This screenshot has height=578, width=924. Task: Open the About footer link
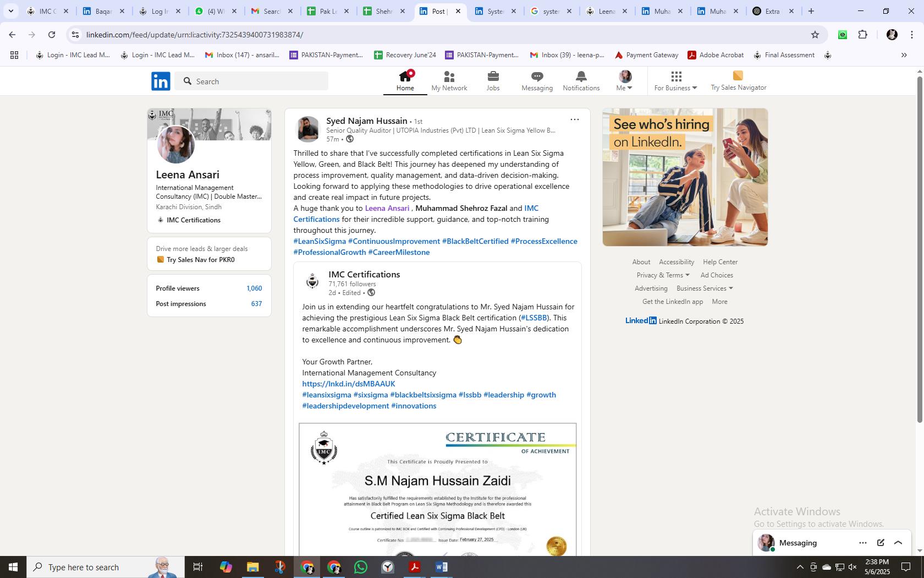[x=641, y=262]
